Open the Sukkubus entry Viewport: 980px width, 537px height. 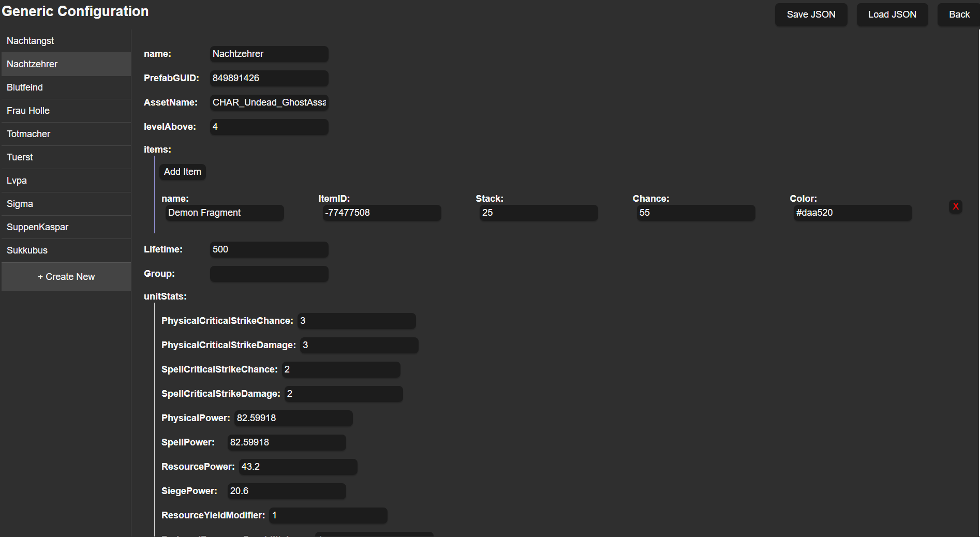point(66,250)
